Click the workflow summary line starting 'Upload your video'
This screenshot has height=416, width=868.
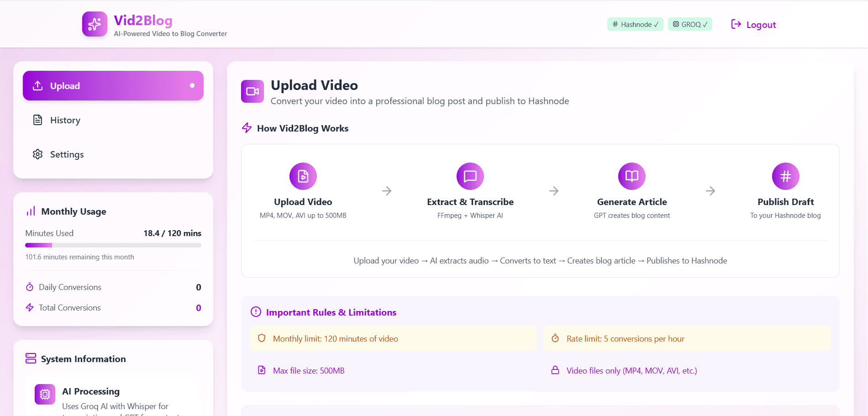point(540,261)
